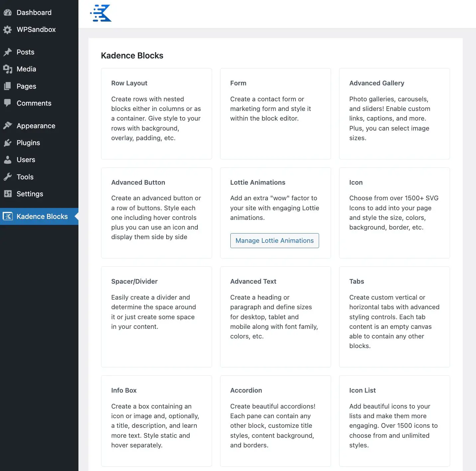
Task: Click the Accordion description text
Action: point(273,426)
